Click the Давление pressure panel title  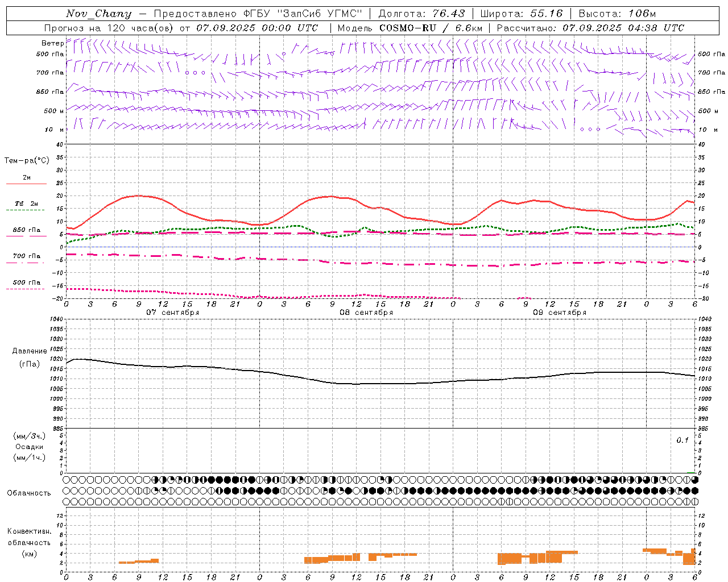(30, 351)
